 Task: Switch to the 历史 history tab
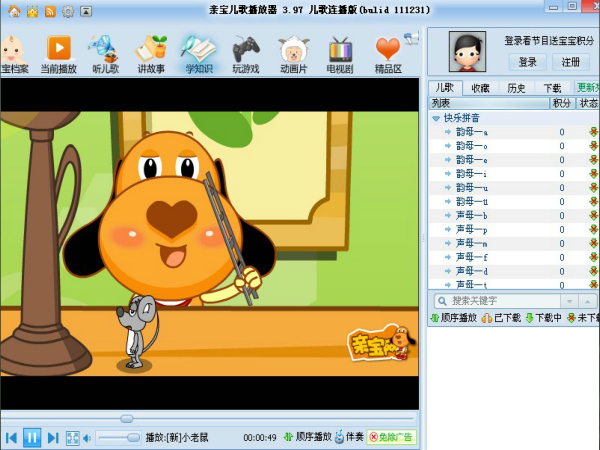[516, 88]
